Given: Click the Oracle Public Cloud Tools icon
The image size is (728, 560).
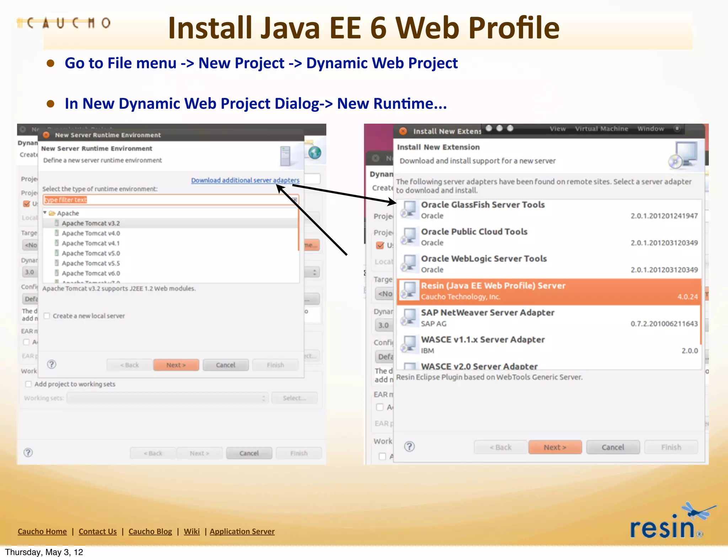Looking at the screenshot, I should 409,237.
